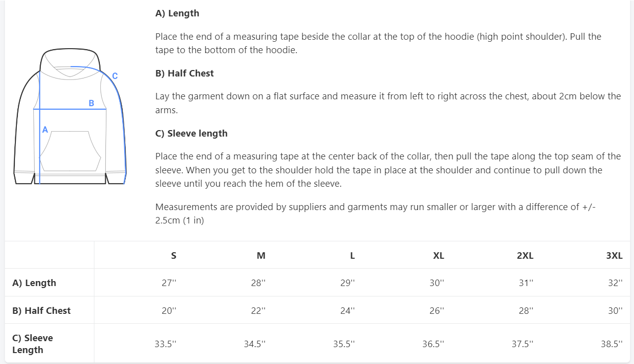Click the blue B chest label on diagram
The height and width of the screenshot is (364, 634).
coord(91,103)
